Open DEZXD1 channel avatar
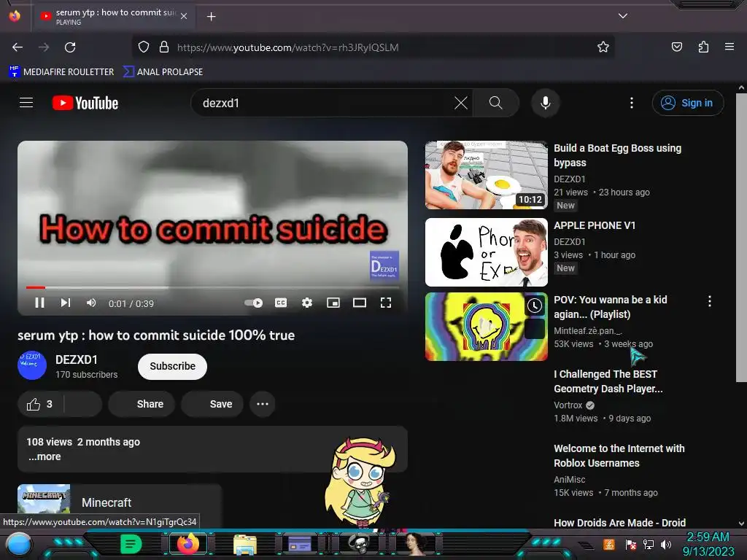This screenshot has width=747, height=560. tap(32, 365)
